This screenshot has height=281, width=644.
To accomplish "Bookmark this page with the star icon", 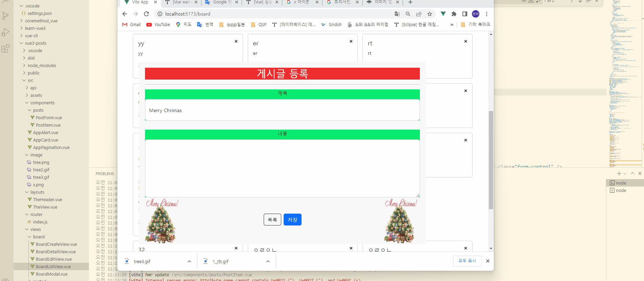I will 430,14.
